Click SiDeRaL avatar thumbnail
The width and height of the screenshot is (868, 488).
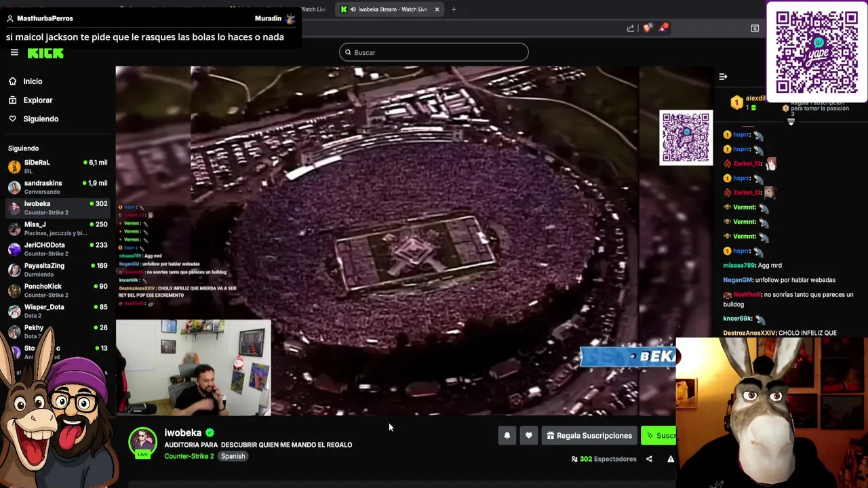(14, 167)
